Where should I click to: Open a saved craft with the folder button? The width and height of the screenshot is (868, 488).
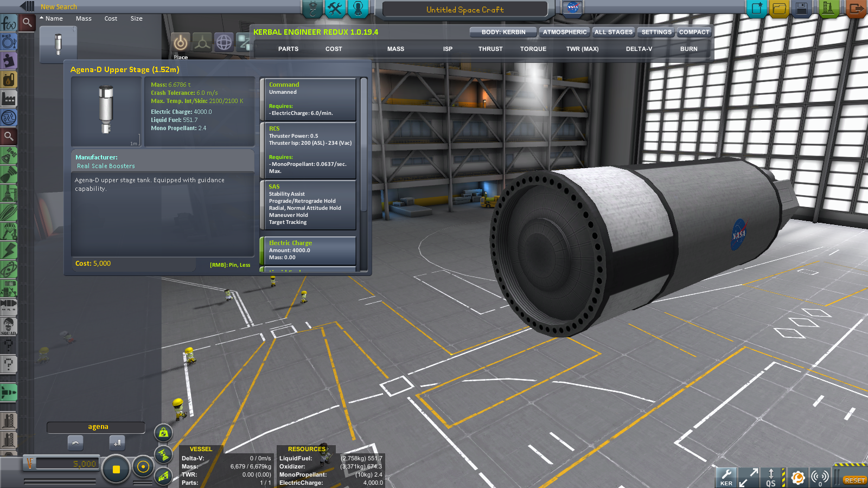(780, 9)
